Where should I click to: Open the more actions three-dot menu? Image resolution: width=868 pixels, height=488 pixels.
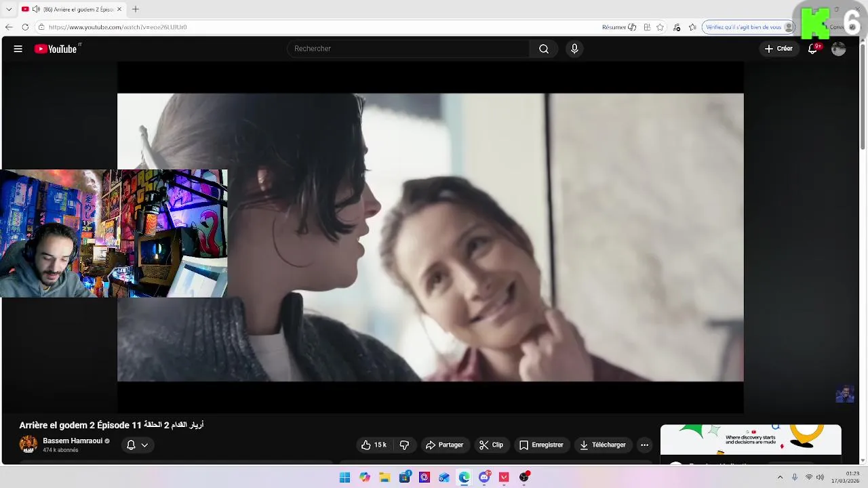645,445
